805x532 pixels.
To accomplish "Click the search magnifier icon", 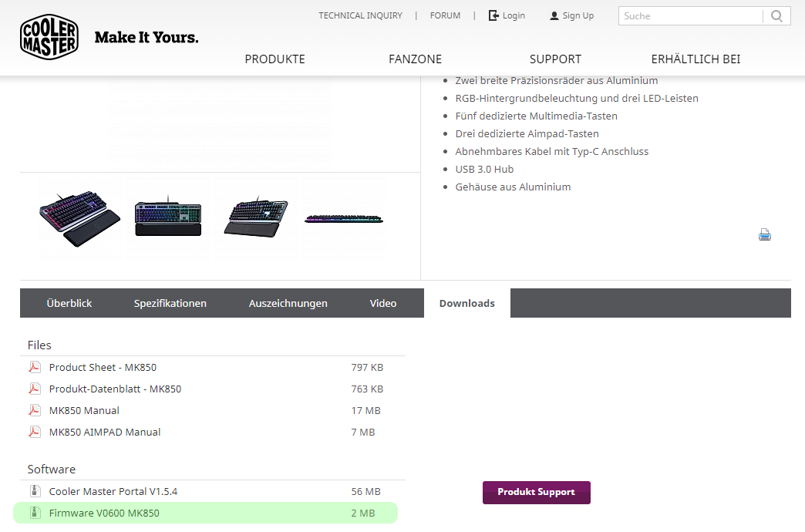I will tap(776, 16).
